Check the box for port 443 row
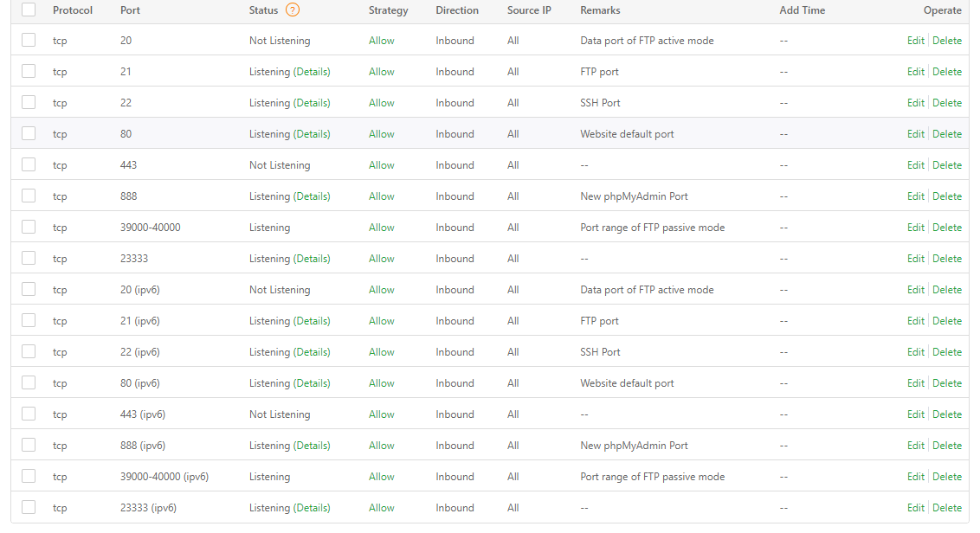Image resolution: width=980 pixels, height=533 pixels. pos(29,164)
